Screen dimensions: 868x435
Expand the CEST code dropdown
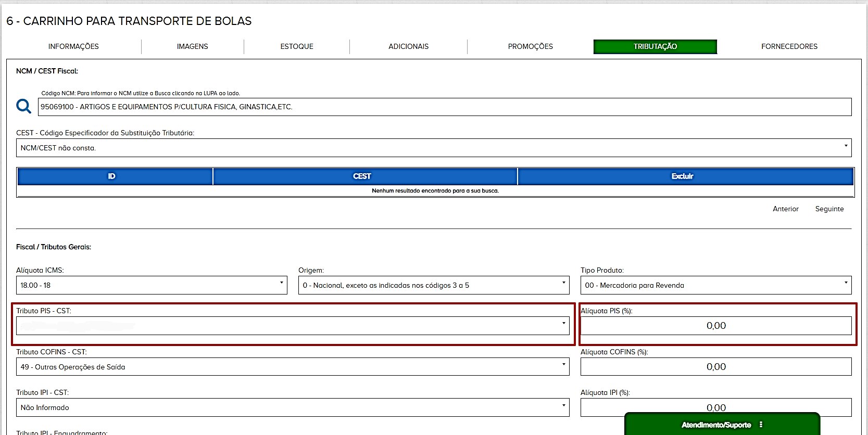click(433, 148)
